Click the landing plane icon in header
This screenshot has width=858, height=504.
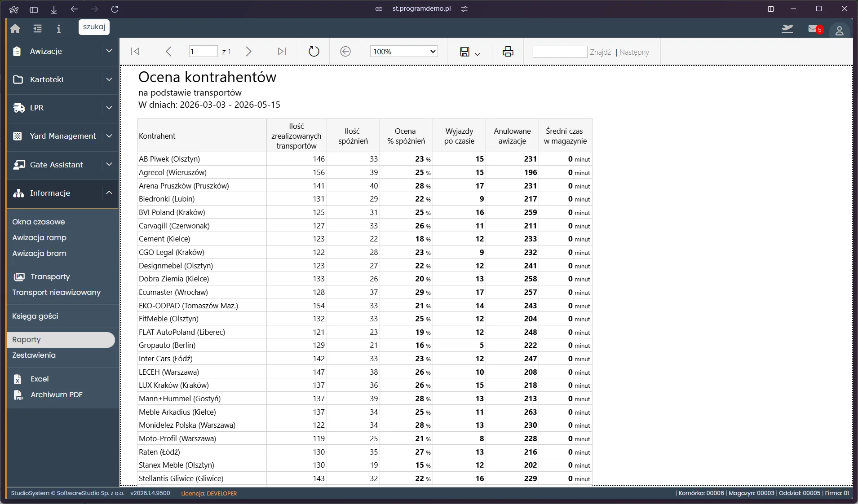pos(787,29)
